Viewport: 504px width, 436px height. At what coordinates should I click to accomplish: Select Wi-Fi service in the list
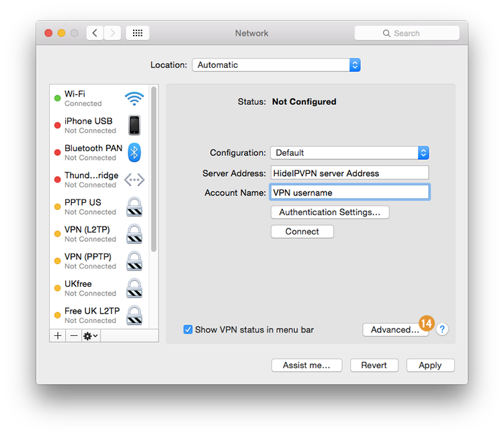(x=99, y=98)
